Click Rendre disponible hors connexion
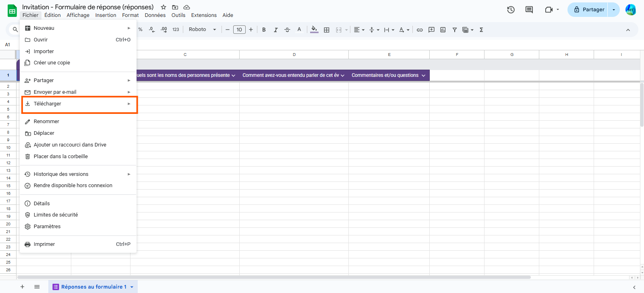644x293 pixels. [x=78, y=186]
